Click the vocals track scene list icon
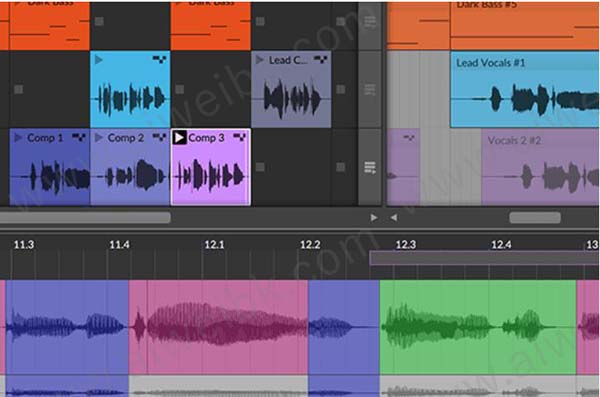The width and height of the screenshot is (600, 397). (370, 168)
